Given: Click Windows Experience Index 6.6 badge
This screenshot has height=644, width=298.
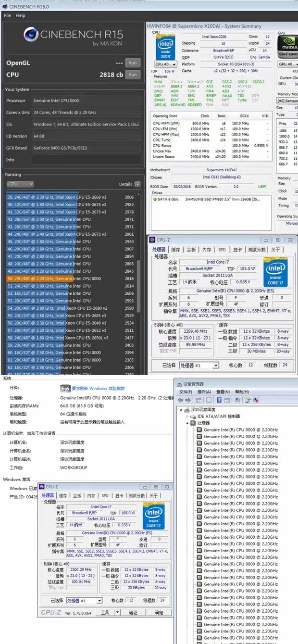Looking at the screenshot, I should (65, 388).
